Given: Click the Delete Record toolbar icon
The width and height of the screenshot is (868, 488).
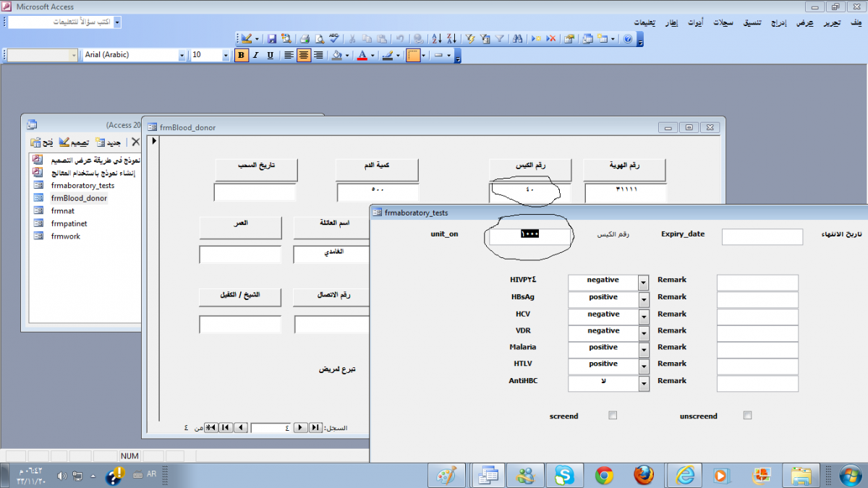Looking at the screenshot, I should 550,38.
